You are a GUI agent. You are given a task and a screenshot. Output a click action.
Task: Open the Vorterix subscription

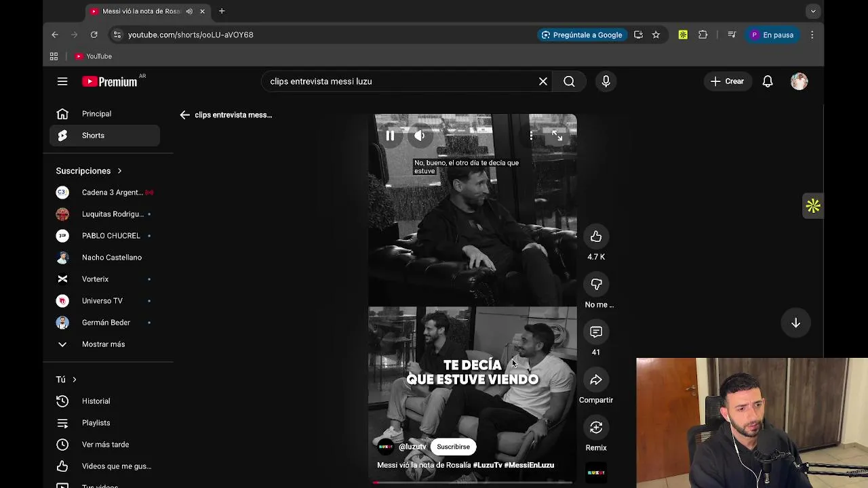click(x=104, y=279)
